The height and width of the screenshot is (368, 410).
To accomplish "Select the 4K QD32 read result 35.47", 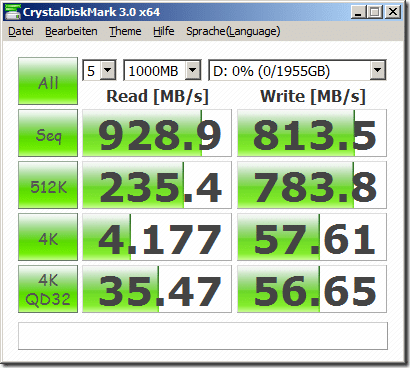I will [x=157, y=289].
